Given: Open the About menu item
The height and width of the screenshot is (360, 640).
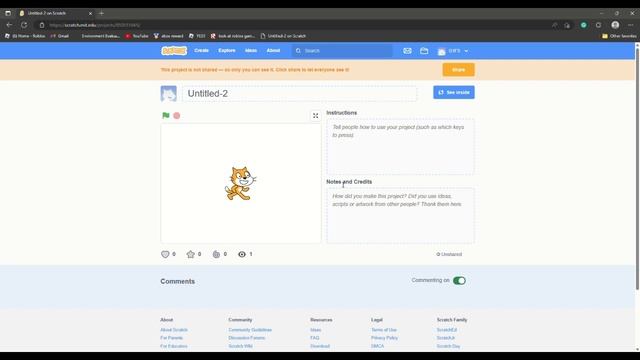Looking at the screenshot, I should 273,51.
